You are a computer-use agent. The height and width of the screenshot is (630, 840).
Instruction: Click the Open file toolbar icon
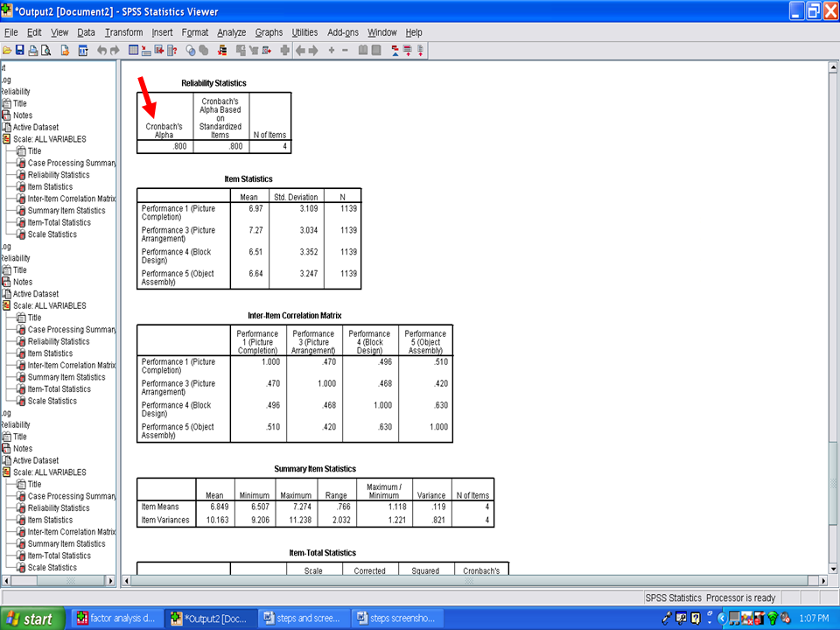[7, 51]
